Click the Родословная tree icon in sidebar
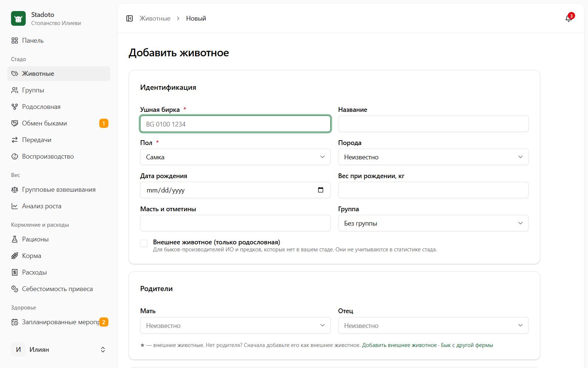The height and width of the screenshot is (368, 588). [15, 107]
